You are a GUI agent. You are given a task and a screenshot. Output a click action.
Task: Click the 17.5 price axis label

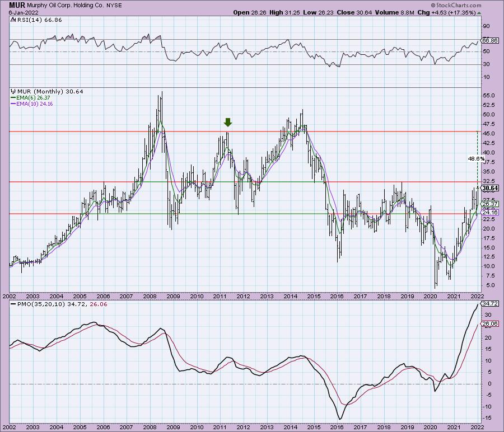point(488,238)
